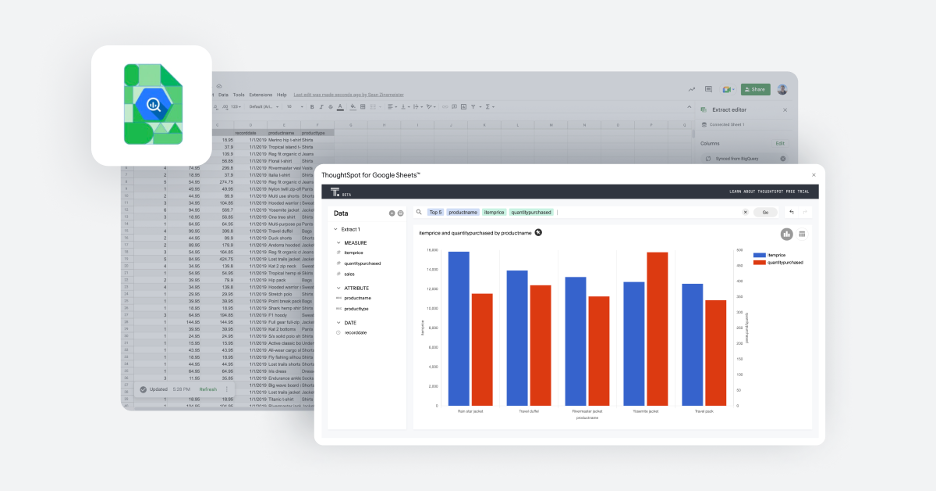
Task: Switch to table view in ThoughtSpot
Action: tap(802, 234)
